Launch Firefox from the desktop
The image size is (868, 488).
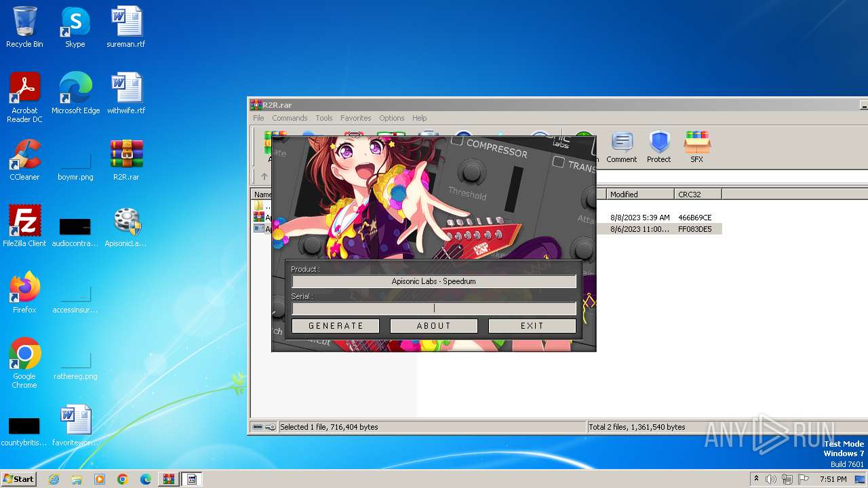pyautogui.click(x=24, y=293)
